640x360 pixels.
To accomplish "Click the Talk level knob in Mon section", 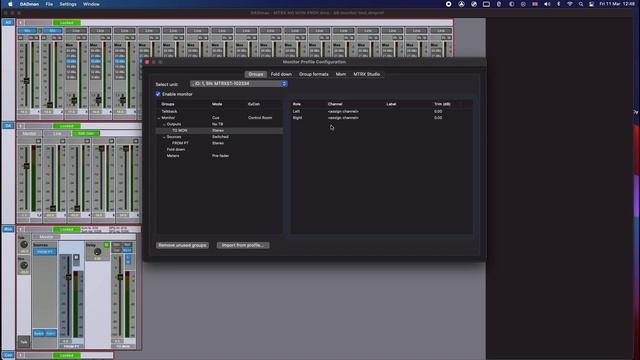I will (24, 244).
